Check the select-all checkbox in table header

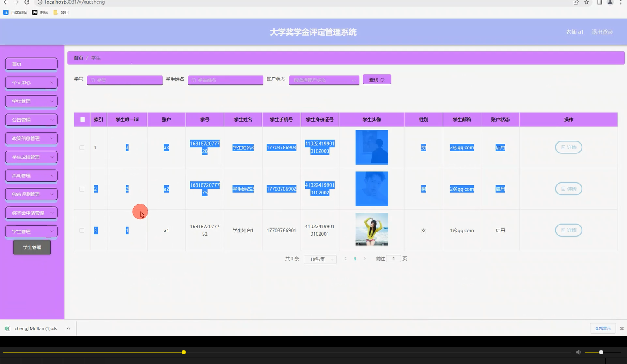point(82,119)
